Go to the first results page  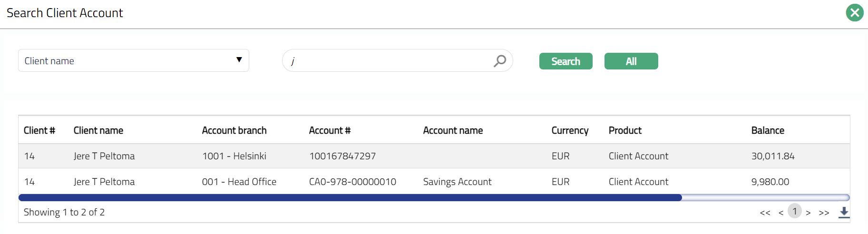[x=765, y=213]
